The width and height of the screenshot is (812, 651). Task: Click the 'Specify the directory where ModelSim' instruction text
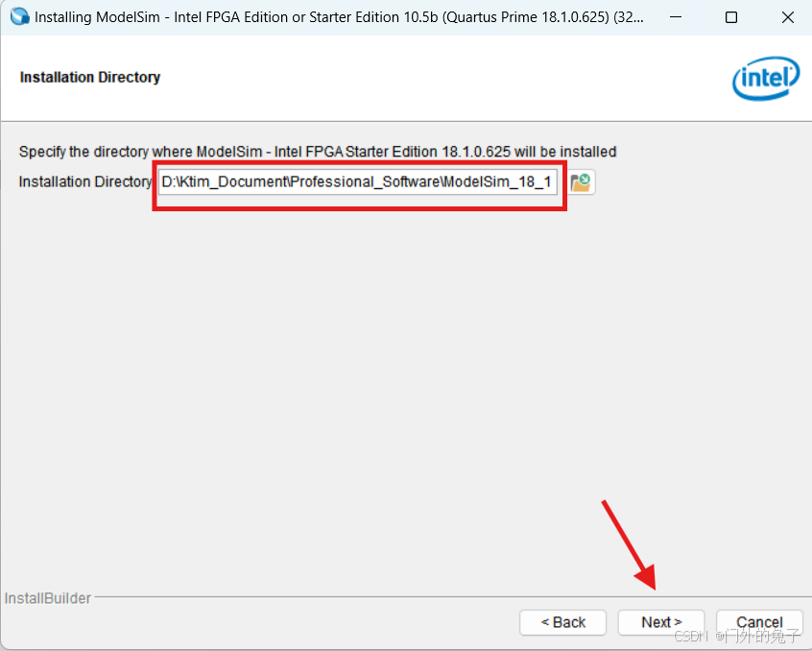pos(318,152)
